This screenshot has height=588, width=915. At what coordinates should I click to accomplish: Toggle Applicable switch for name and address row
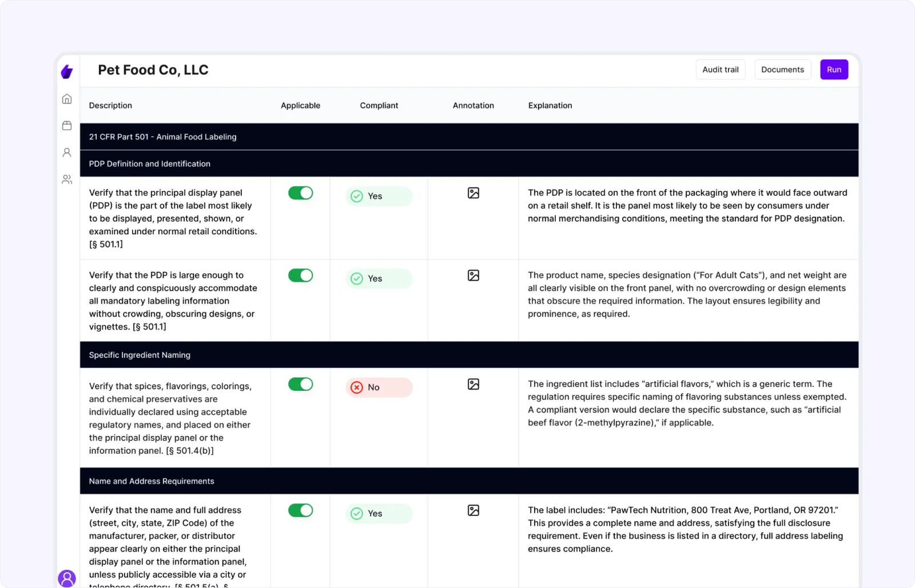pos(300,510)
